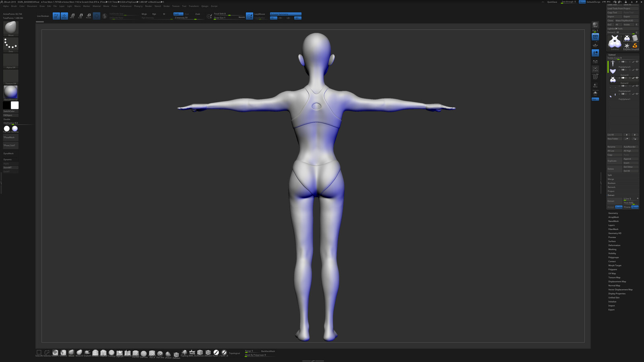644x362 pixels.
Task: Toggle Rgb mode
Action: click(154, 14)
